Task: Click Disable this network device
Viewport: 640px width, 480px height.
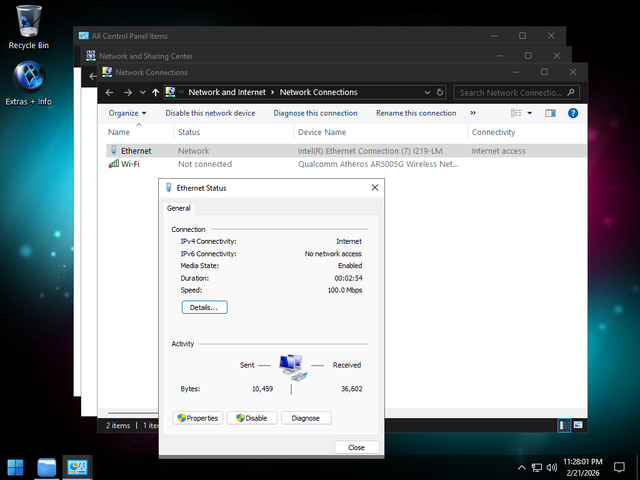Action: [210, 113]
